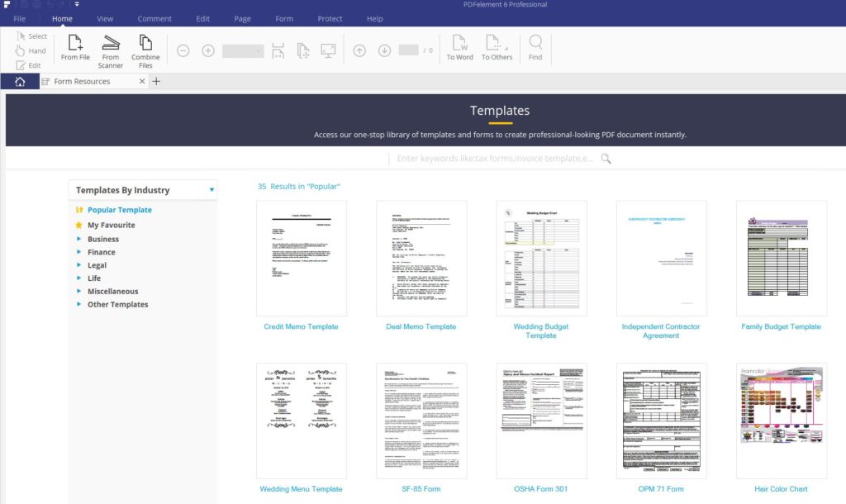
Task: Go to previous page arrow
Action: [359, 50]
